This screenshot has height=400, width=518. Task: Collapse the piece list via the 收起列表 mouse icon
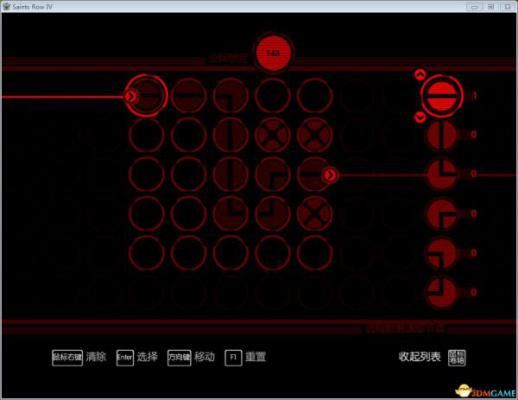[x=457, y=358]
